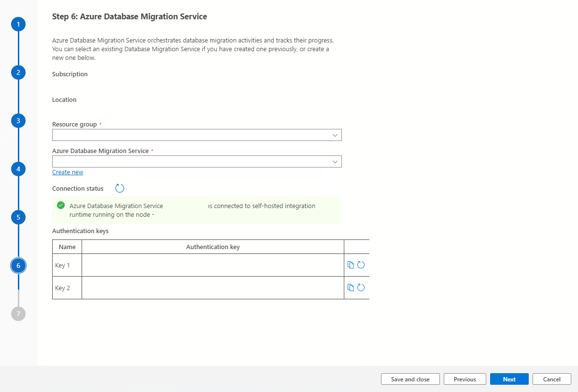Copy the Key 2 authentication key
The width and height of the screenshot is (578, 392).
[x=351, y=287]
